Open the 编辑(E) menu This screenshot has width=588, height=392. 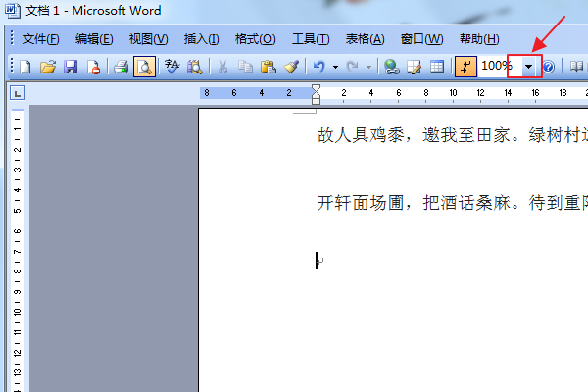click(x=94, y=39)
